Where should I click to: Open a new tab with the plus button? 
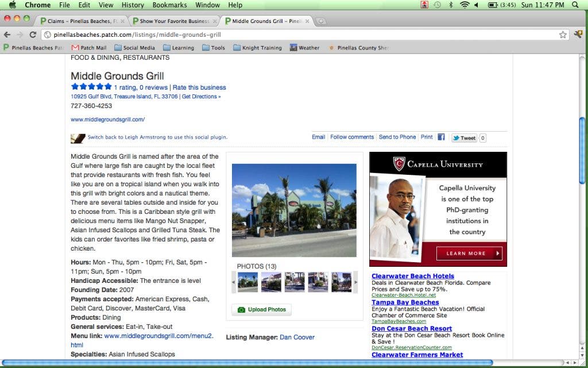point(321,21)
